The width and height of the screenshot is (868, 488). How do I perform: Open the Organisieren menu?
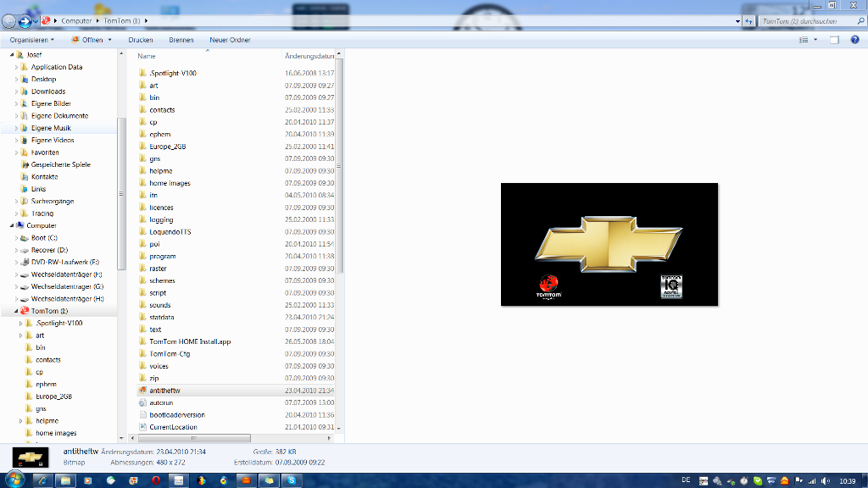(x=32, y=40)
